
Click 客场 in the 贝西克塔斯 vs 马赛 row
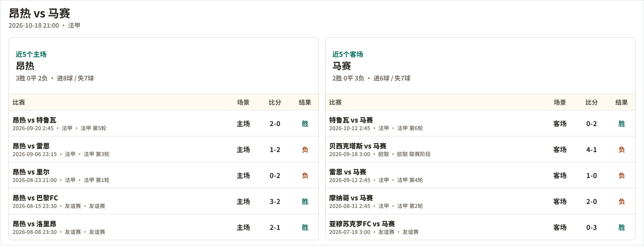560,149
